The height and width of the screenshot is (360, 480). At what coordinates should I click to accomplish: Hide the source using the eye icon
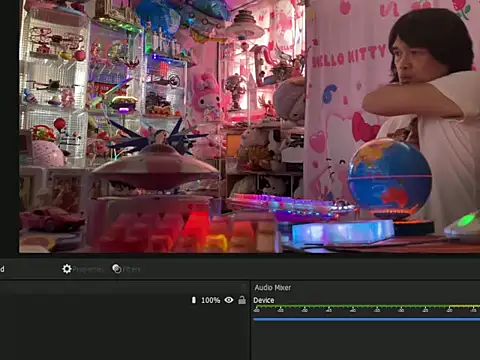coord(229,300)
